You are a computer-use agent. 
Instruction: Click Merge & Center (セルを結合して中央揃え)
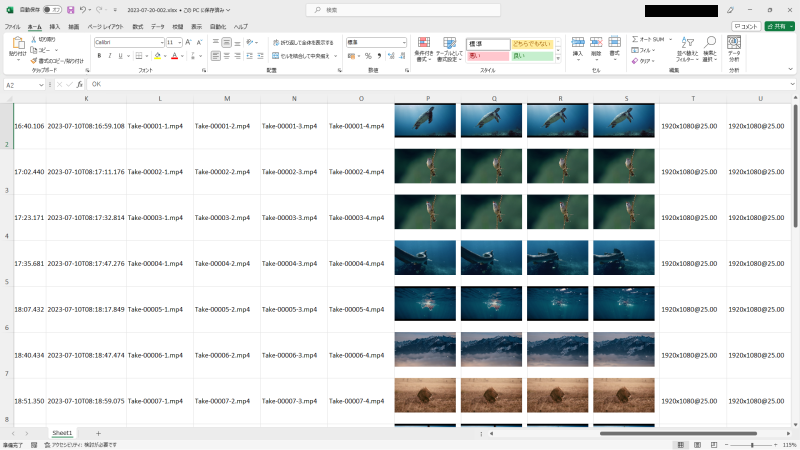click(301, 56)
